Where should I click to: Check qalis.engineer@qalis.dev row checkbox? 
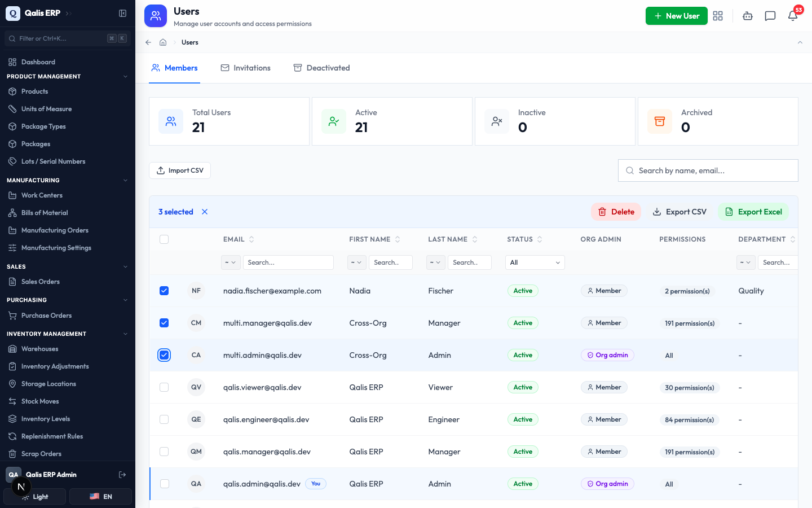164,419
